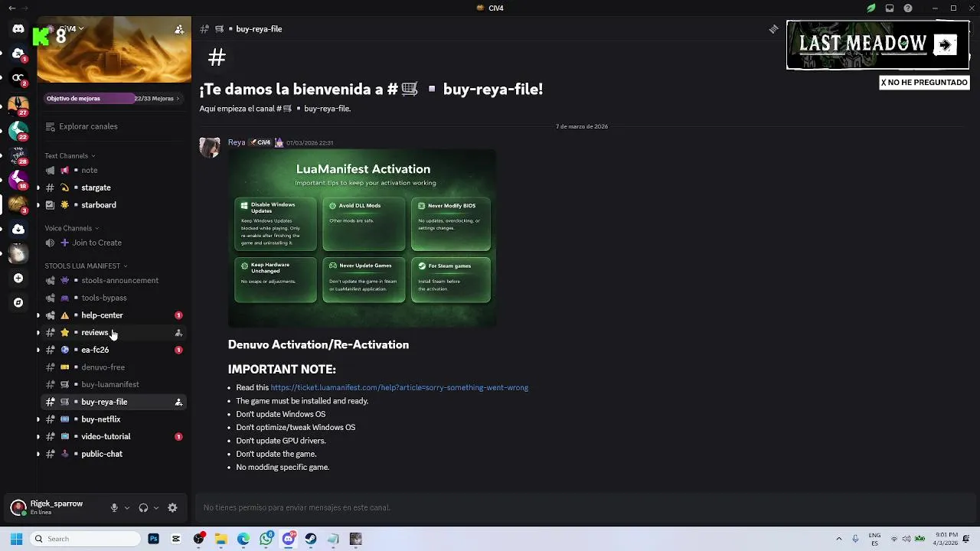The image size is (980, 551).
Task: Click Reya username in message
Action: coord(237,142)
